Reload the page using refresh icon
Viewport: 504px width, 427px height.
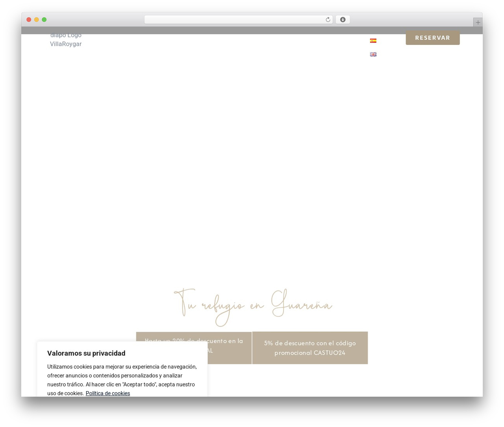tap(328, 20)
